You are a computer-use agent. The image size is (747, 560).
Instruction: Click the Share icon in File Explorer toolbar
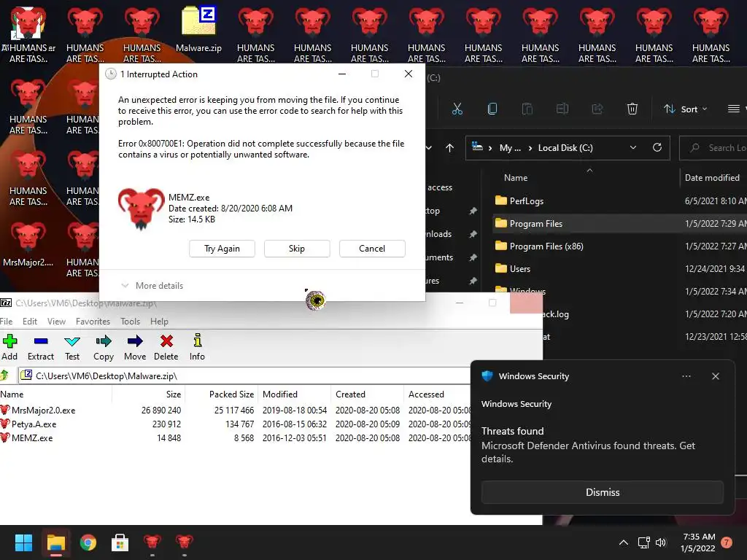[x=597, y=109]
